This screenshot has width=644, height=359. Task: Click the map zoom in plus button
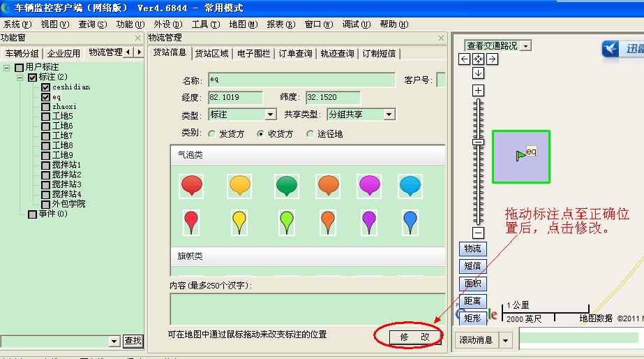coord(478,90)
